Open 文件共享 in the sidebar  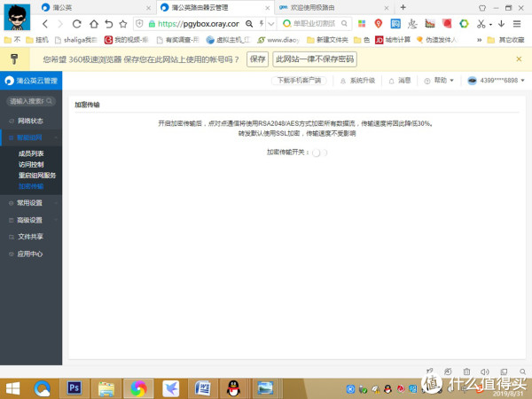[x=31, y=237]
